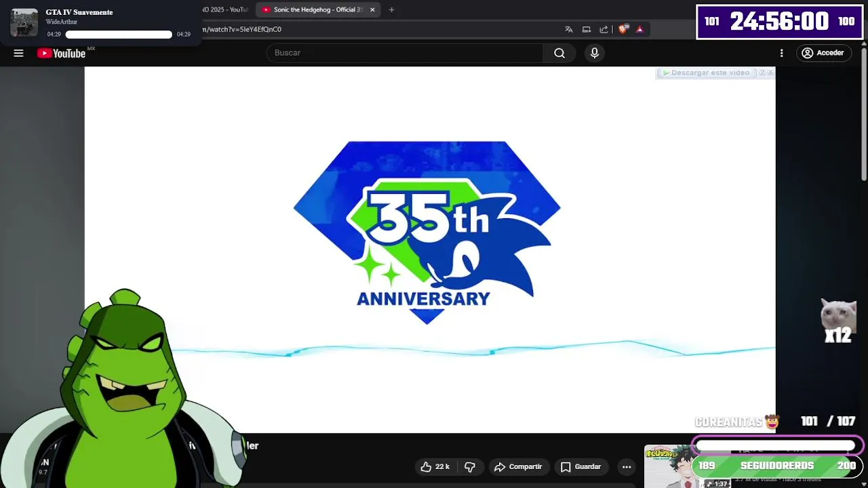Click the cast to screen icon in address bar

click(x=587, y=29)
